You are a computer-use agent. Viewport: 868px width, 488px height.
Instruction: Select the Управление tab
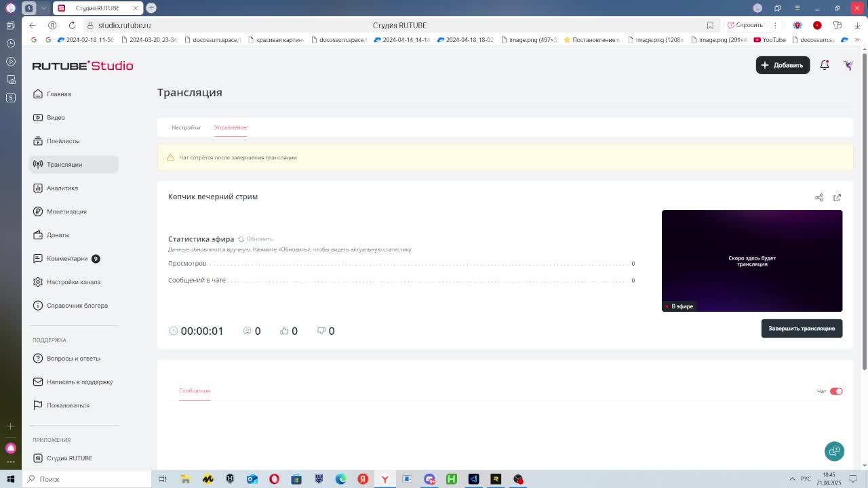point(231,127)
